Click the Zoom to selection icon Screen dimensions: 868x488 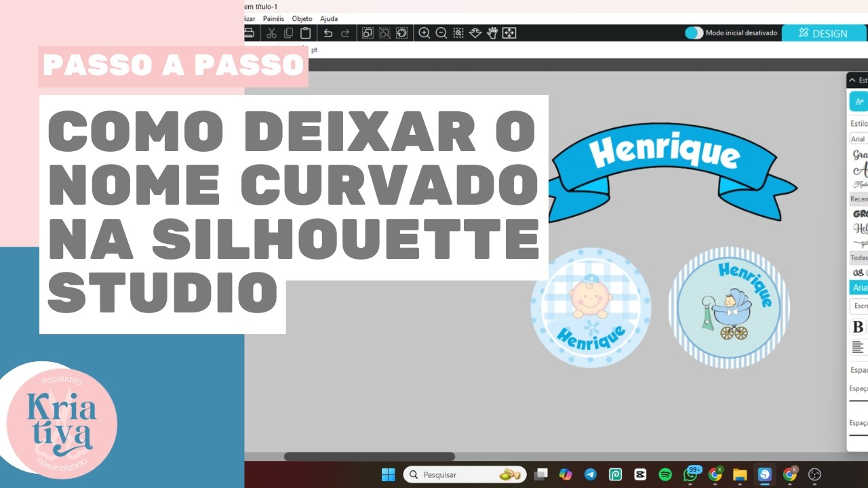click(x=458, y=33)
